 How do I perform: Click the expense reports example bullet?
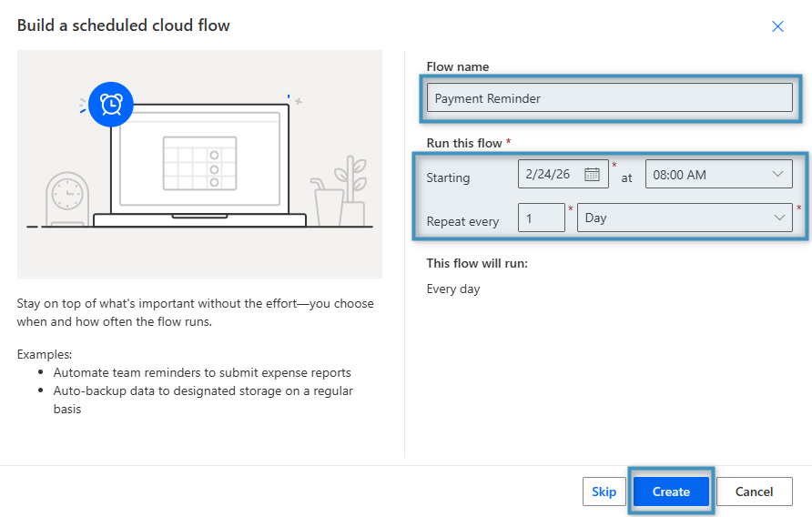coord(202,372)
